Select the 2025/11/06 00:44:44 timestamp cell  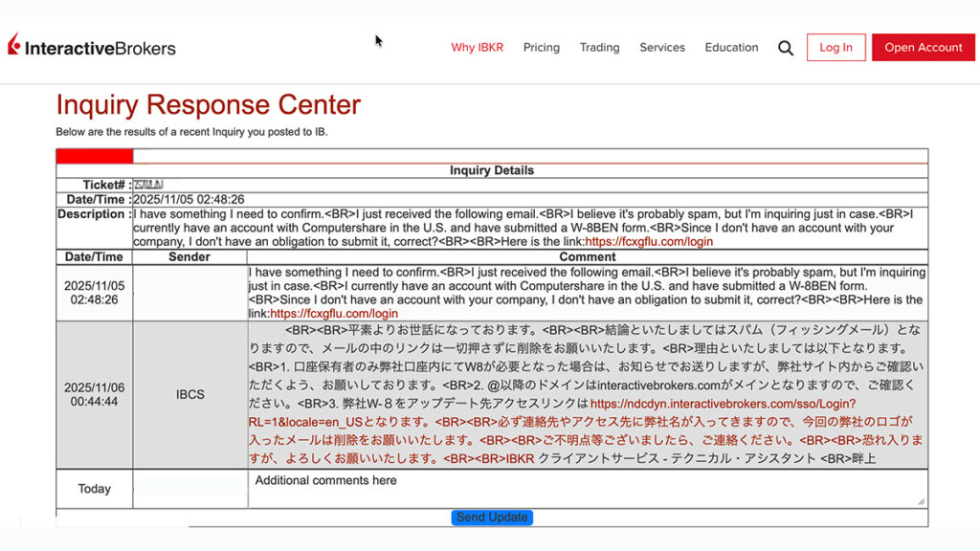pos(94,394)
